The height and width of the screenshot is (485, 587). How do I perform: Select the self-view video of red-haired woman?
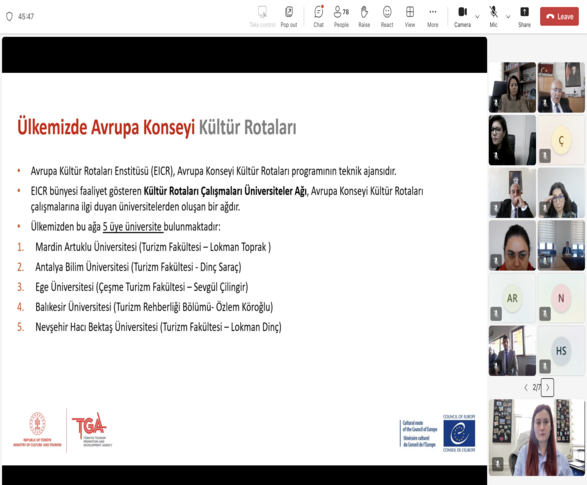(x=536, y=437)
